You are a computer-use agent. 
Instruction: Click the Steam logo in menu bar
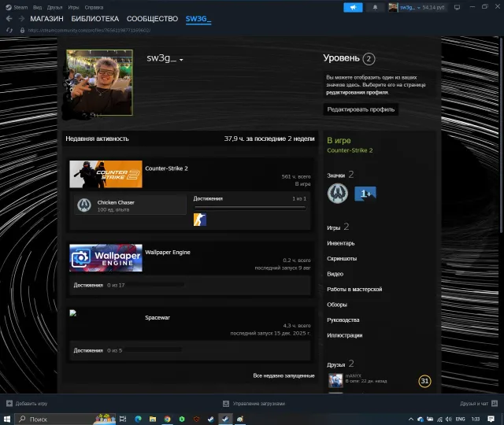9,7
